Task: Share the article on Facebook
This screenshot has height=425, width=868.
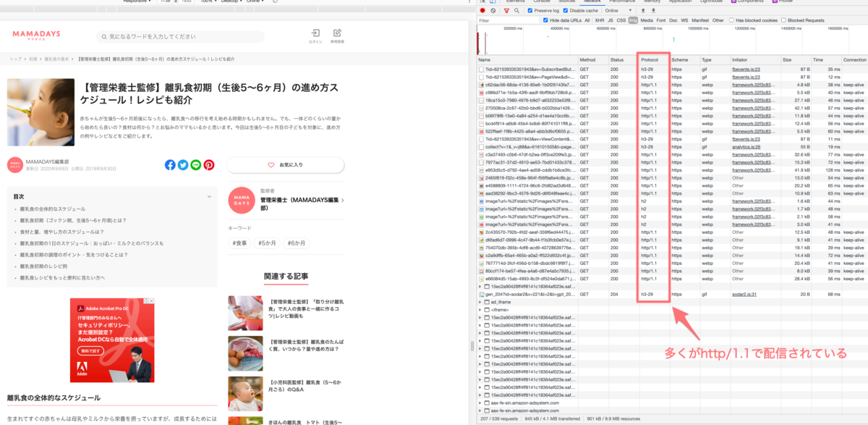Action: [170, 165]
